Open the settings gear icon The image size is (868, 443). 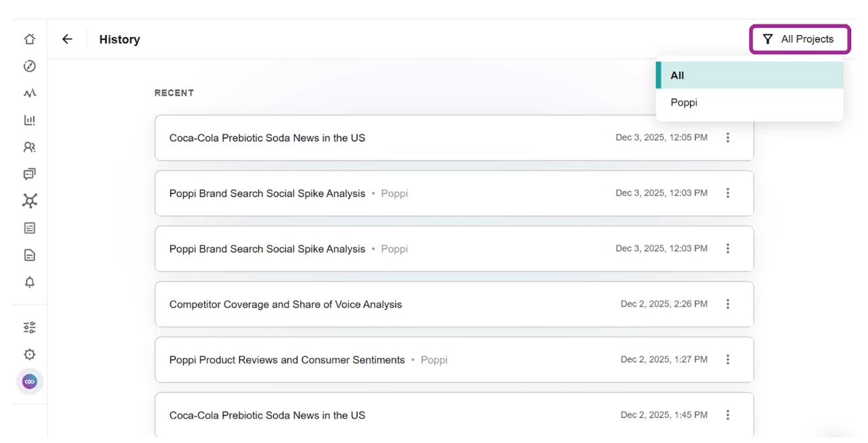point(30,355)
